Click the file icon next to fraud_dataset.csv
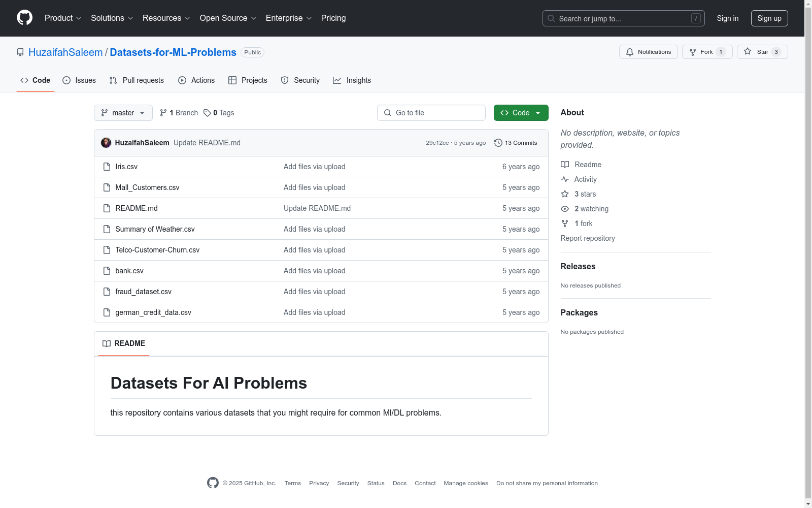 click(107, 292)
